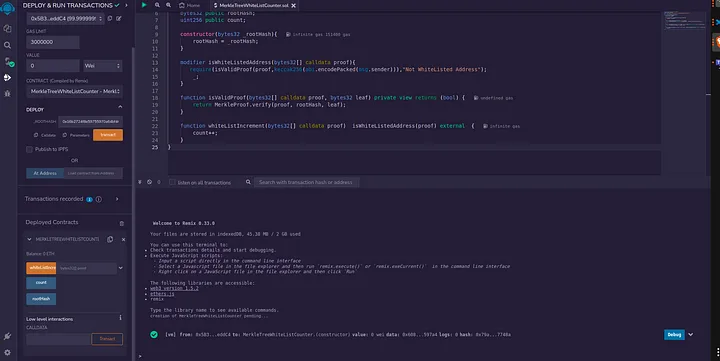
Task: Click the Low level interactions info icon
Action: tap(120, 318)
